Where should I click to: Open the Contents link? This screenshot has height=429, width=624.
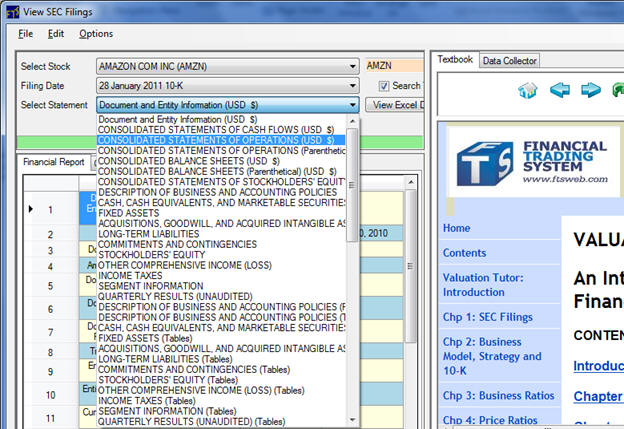464,253
